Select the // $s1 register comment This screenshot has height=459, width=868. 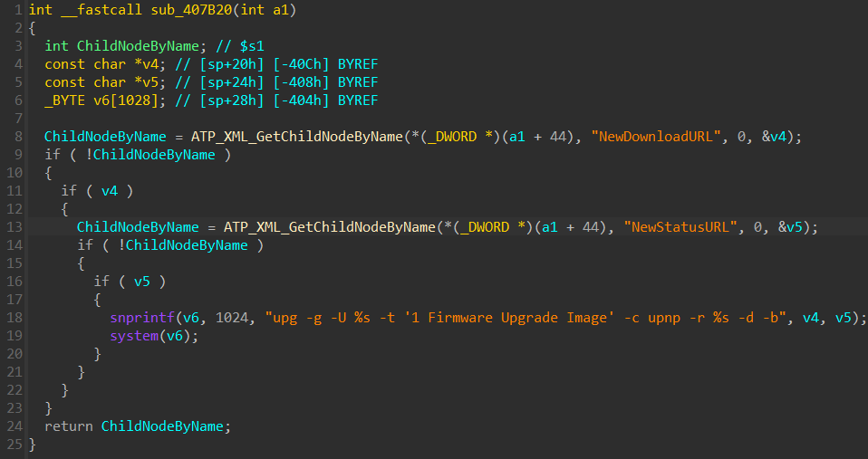click(240, 46)
